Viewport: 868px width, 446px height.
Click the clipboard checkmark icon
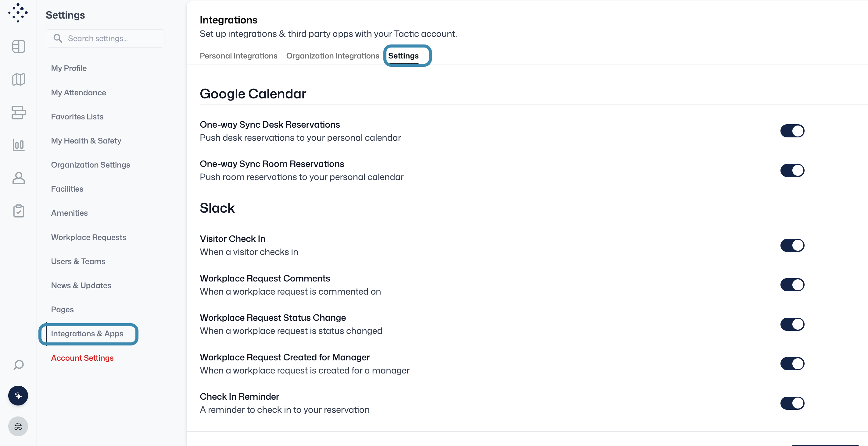coord(19,211)
